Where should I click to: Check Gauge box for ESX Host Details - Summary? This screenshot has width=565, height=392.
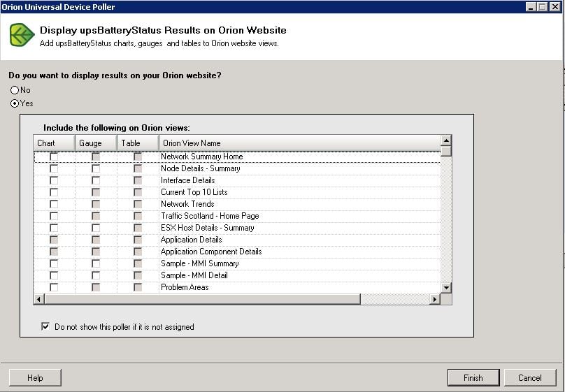96,228
